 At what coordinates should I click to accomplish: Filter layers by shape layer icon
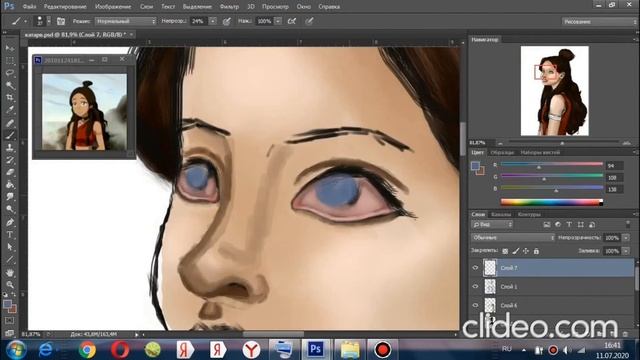(580, 224)
